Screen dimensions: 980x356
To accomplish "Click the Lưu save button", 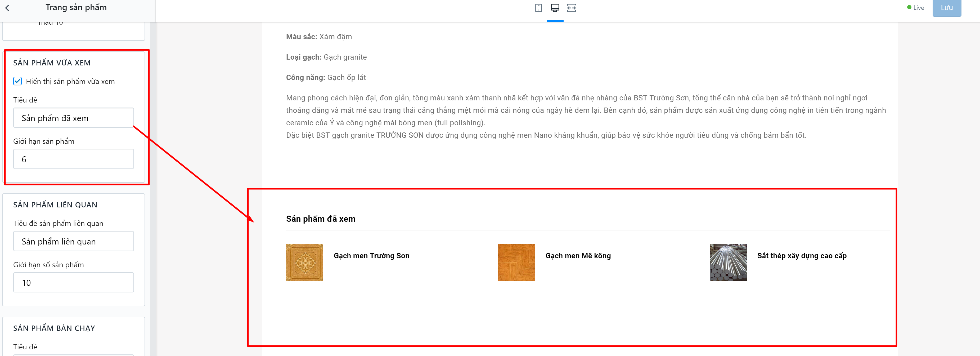I will click(947, 8).
